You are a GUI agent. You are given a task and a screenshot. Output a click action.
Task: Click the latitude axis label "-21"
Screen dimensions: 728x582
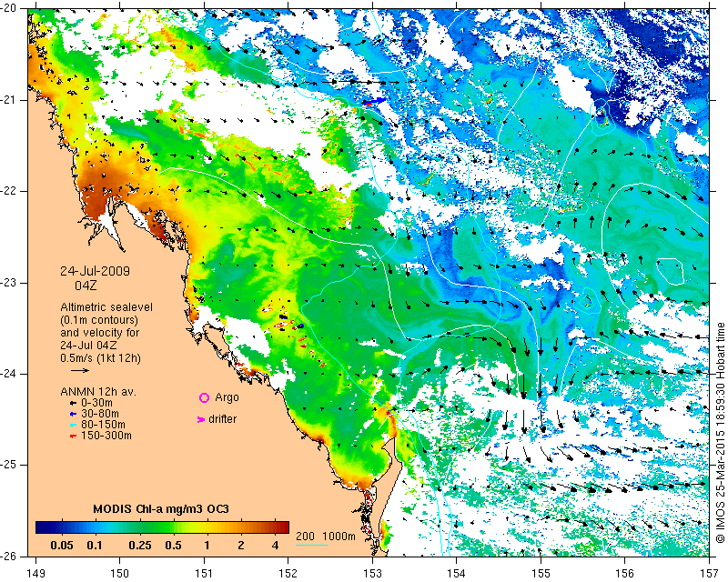(x=9, y=100)
